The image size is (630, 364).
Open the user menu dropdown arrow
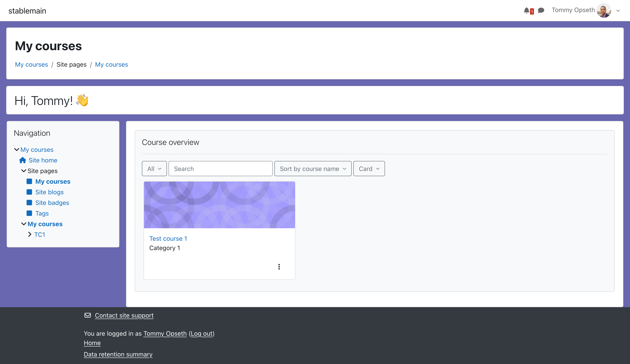click(x=618, y=11)
